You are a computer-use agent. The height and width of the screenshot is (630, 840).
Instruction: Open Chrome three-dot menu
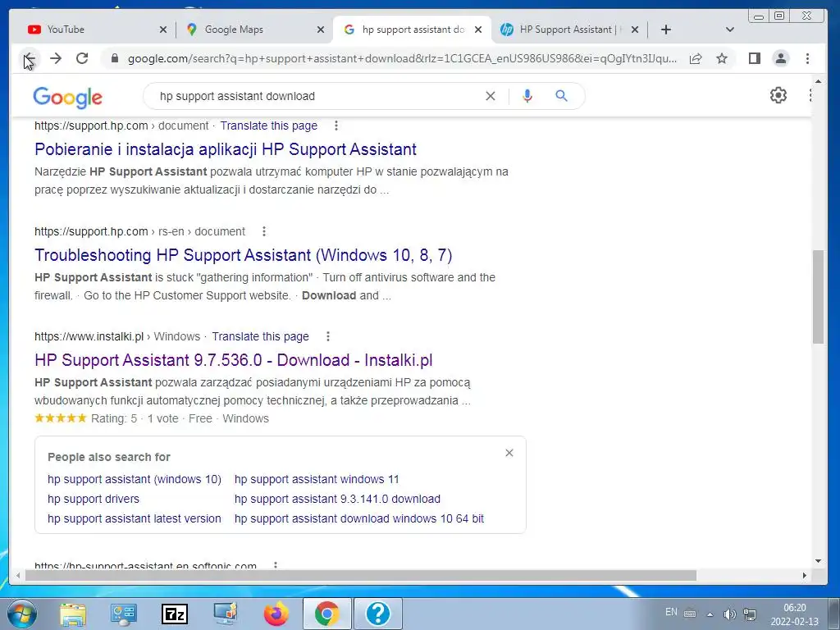click(807, 58)
